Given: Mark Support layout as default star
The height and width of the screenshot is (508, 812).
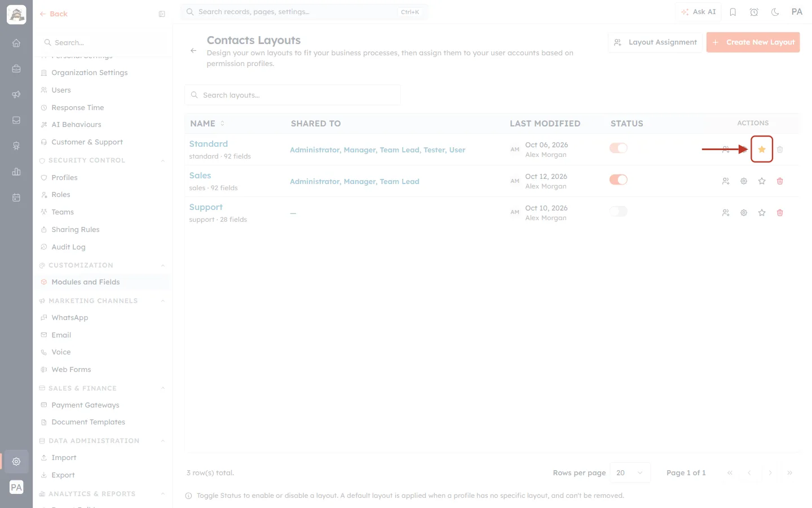Looking at the screenshot, I should pos(762,213).
